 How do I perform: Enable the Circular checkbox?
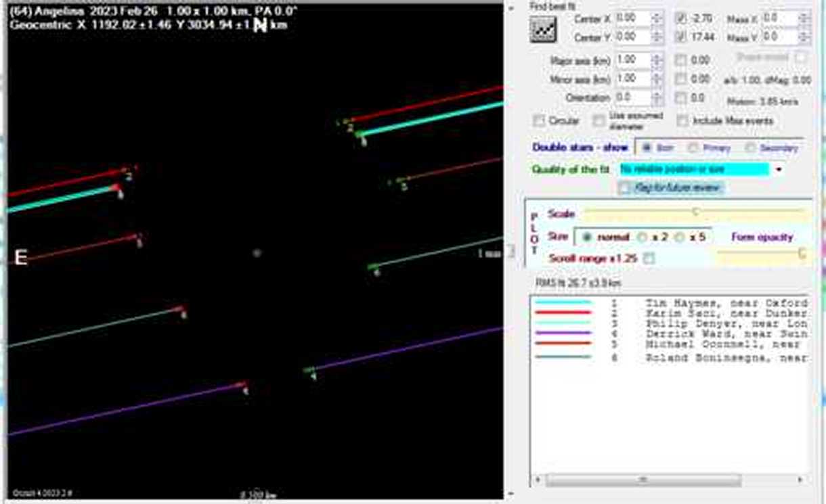click(x=540, y=120)
